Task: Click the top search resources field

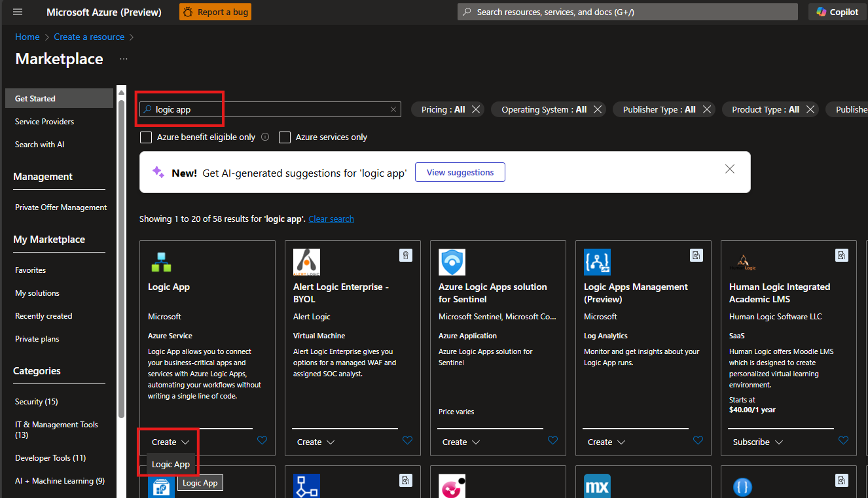Action: point(627,12)
